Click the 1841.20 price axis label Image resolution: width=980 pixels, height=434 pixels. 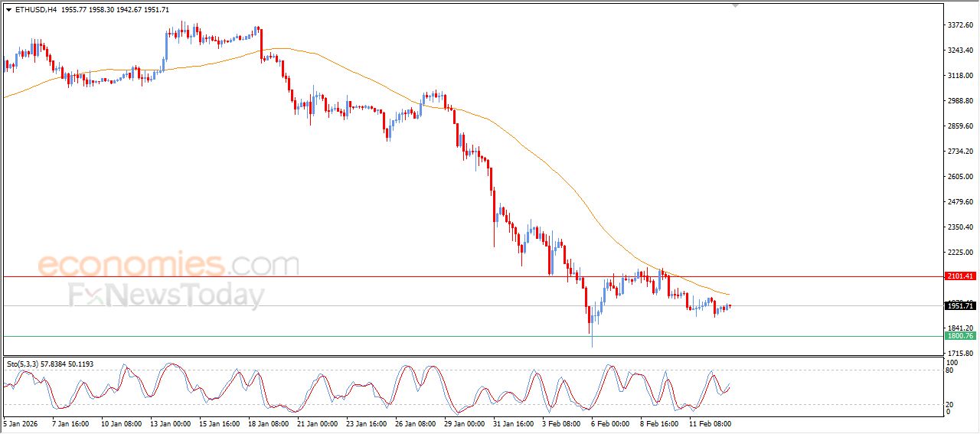click(960, 328)
